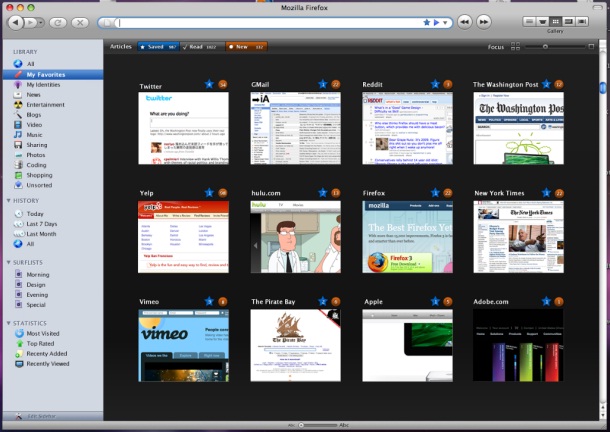Switch to the Saved filter tab
This screenshot has height=432, width=610.
pos(158,47)
